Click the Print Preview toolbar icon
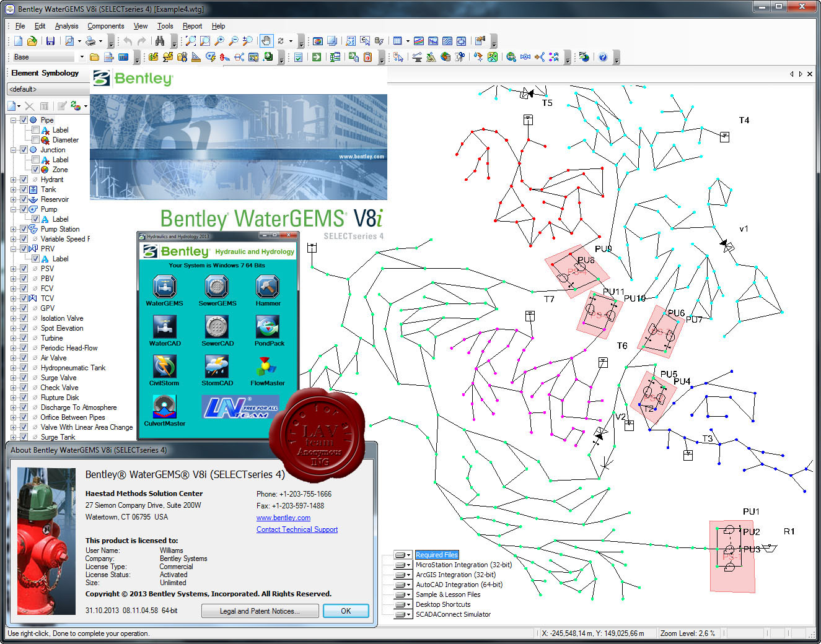 pos(69,41)
